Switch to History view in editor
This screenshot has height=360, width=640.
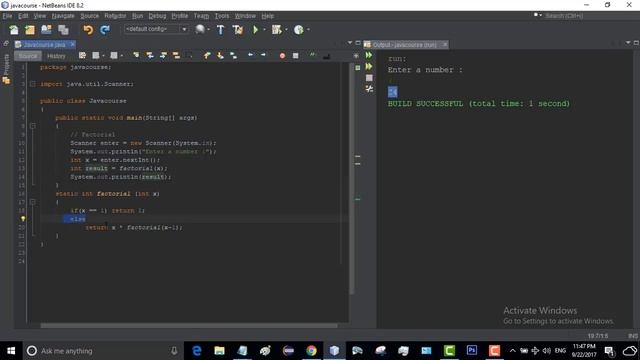(x=56, y=56)
